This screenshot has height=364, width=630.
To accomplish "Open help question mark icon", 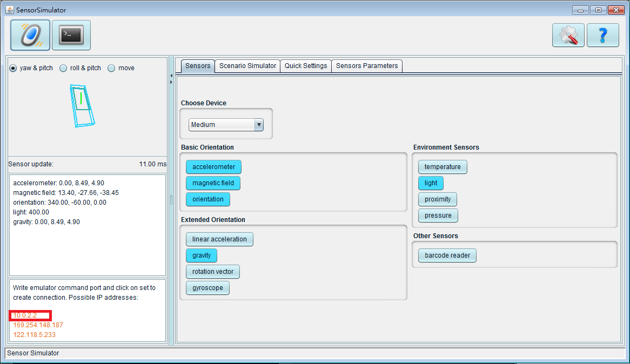I will point(602,35).
